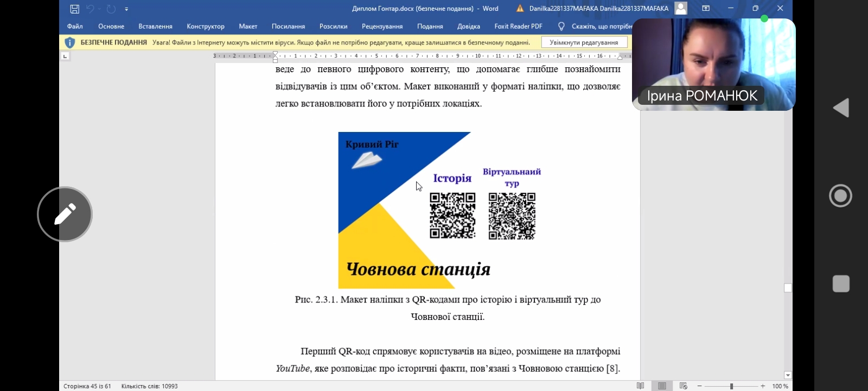Click the 100 % zoom level
The width and height of the screenshot is (868, 391).
780,386
